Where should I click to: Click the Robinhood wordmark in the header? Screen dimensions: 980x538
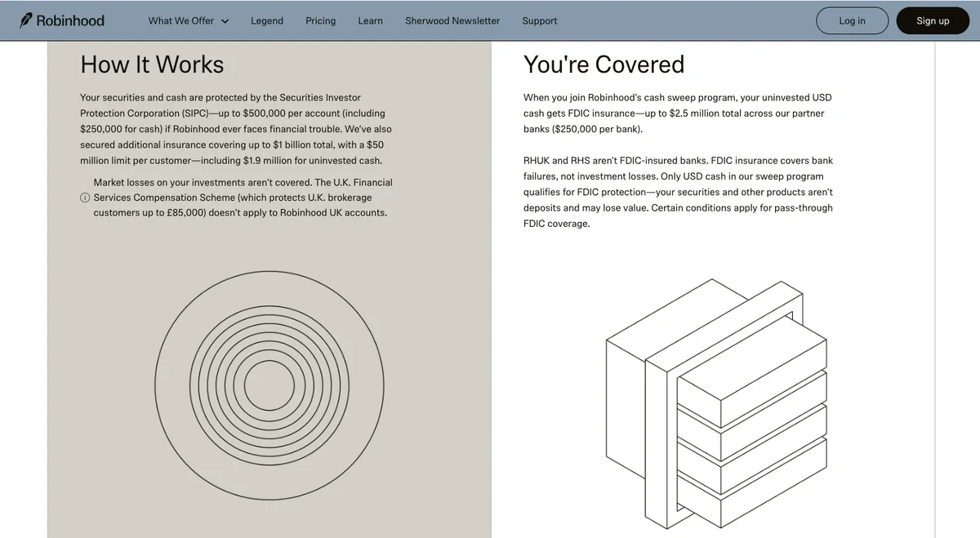click(70, 20)
